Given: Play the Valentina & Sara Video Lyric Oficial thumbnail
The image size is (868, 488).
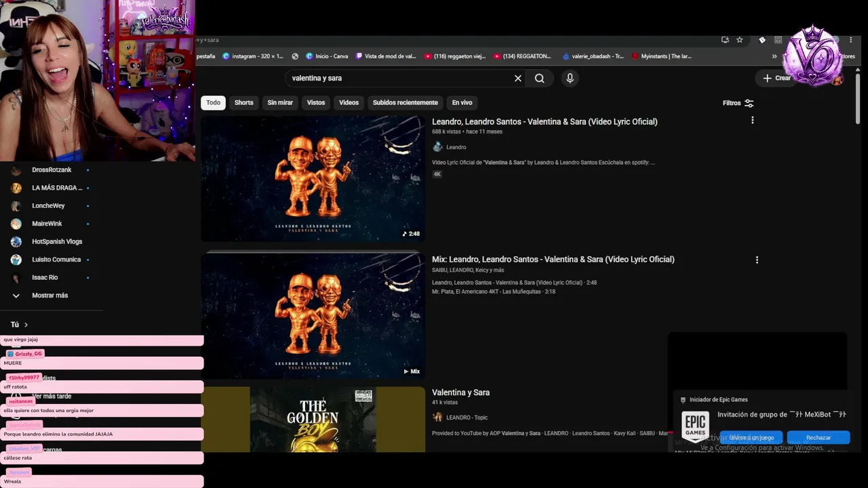Looking at the screenshot, I should 313,178.
